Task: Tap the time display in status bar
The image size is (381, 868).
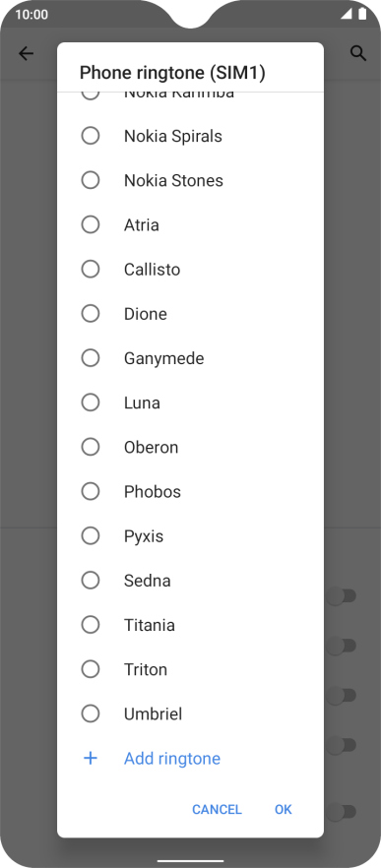Action: coord(32,15)
